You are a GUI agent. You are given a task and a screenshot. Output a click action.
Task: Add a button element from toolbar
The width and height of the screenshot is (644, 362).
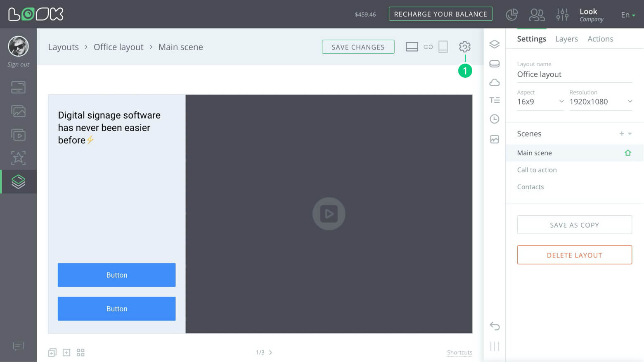tap(495, 64)
